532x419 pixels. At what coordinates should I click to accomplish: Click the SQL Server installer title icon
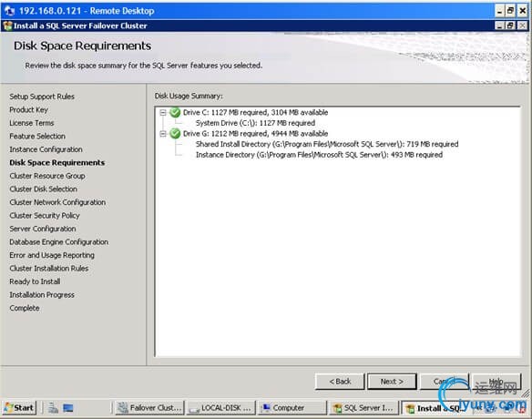coord(7,26)
